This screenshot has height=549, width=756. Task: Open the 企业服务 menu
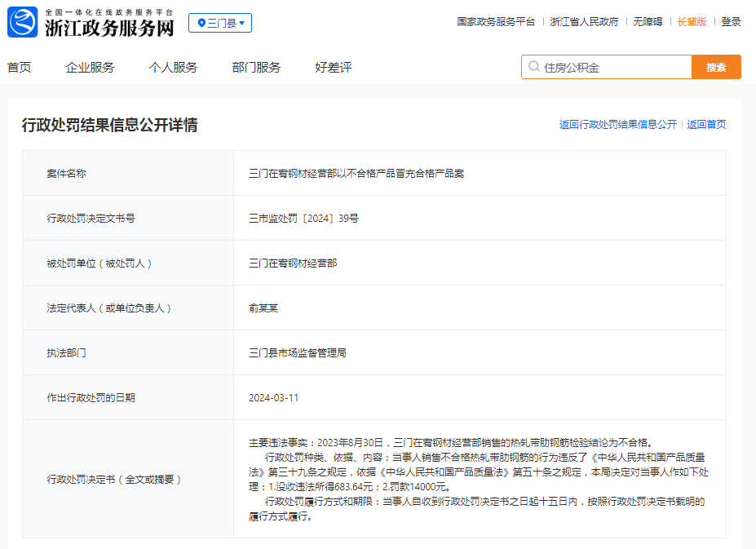coord(90,68)
